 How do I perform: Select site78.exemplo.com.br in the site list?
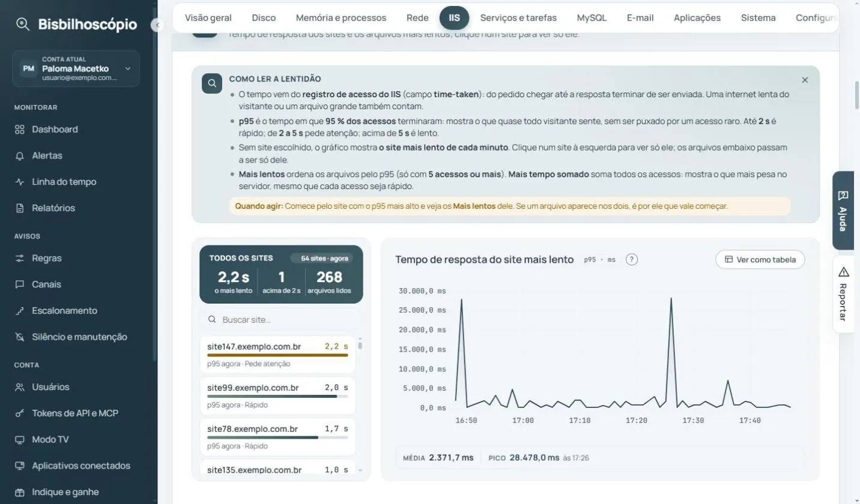[x=277, y=437]
